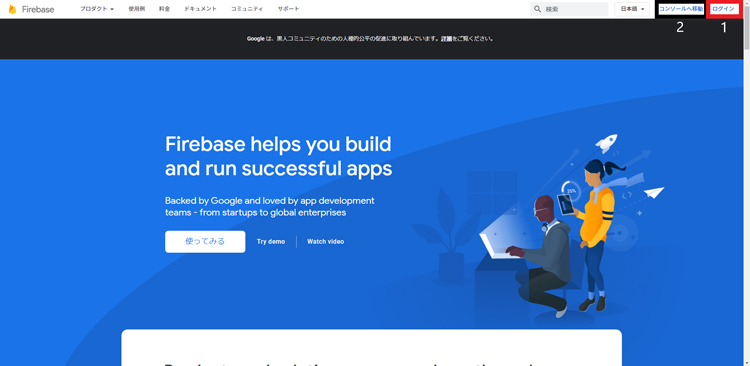Click the paper airplane illustration icon
The height and width of the screenshot is (366, 750).
(654, 192)
